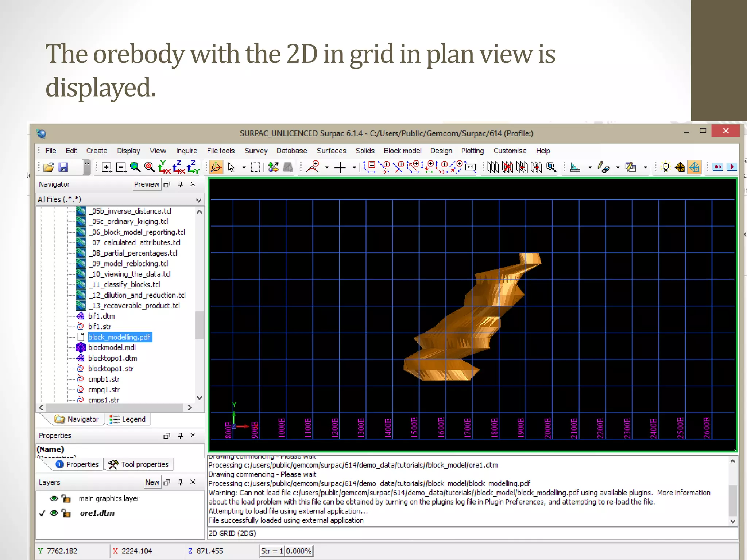The width and height of the screenshot is (747, 560).
Task: Click the New button in Layers panel
Action: pos(152,482)
